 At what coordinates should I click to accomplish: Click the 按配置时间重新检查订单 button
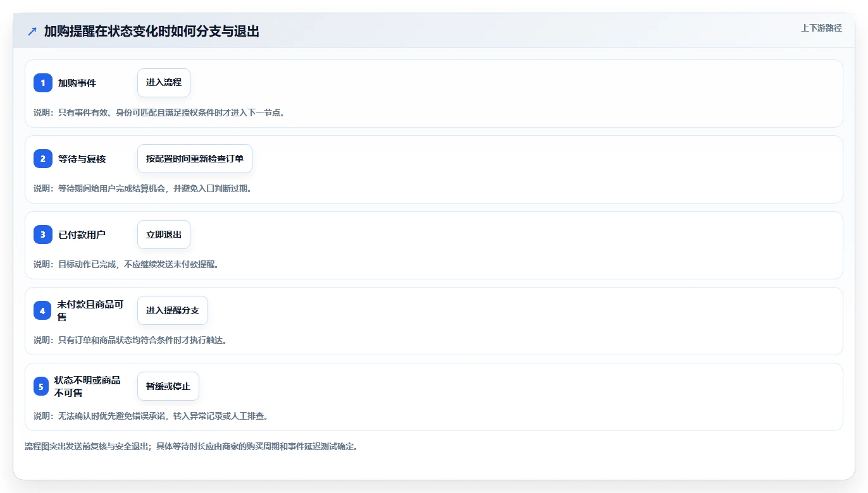point(195,159)
